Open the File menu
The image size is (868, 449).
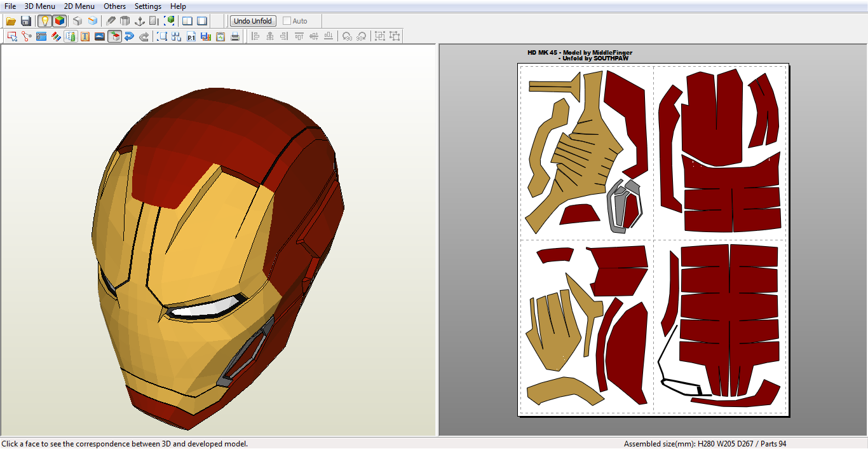coord(10,6)
